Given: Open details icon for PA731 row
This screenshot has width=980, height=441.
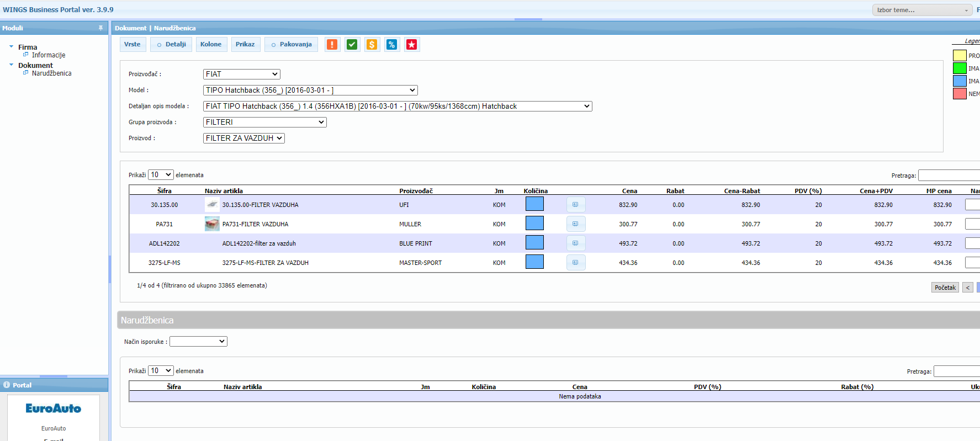Looking at the screenshot, I should [x=576, y=224].
